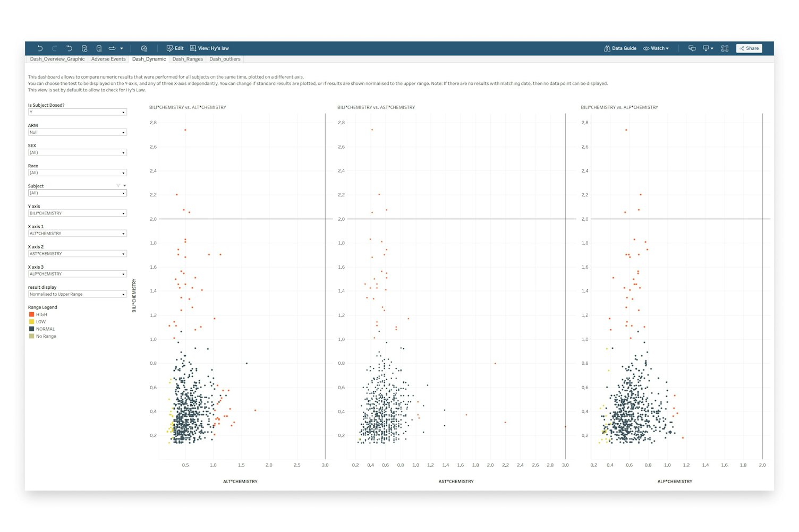The height and width of the screenshot is (532, 799).
Task: Select the LOW yellow legend swatch
Action: [x=31, y=322]
